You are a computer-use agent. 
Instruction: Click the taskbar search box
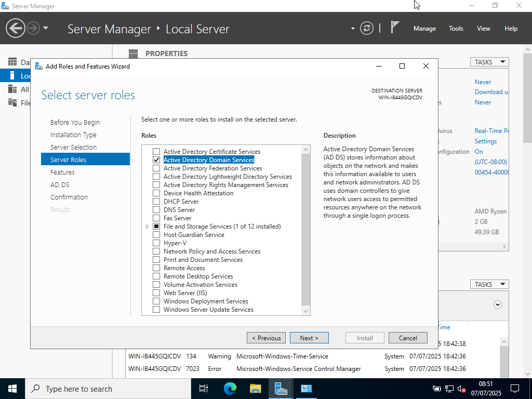(108, 389)
